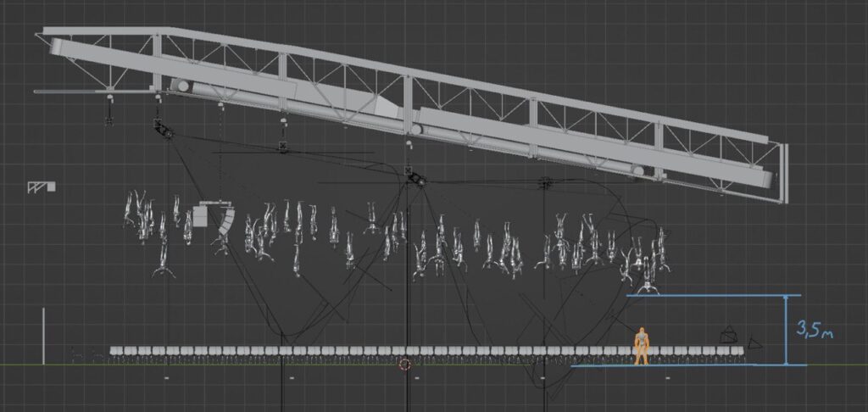868x412 pixels.
Task: Click the upper blue dimension line
Action: point(712,296)
